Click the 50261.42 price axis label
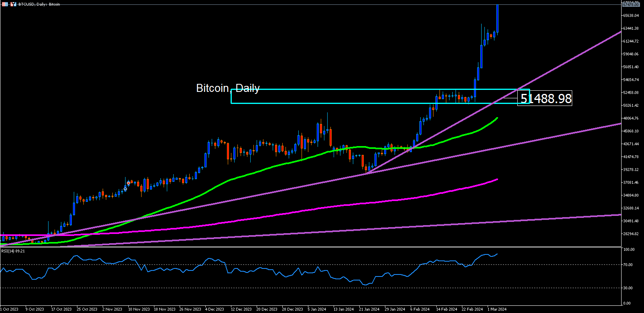The height and width of the screenshot is (313, 644). (631, 106)
